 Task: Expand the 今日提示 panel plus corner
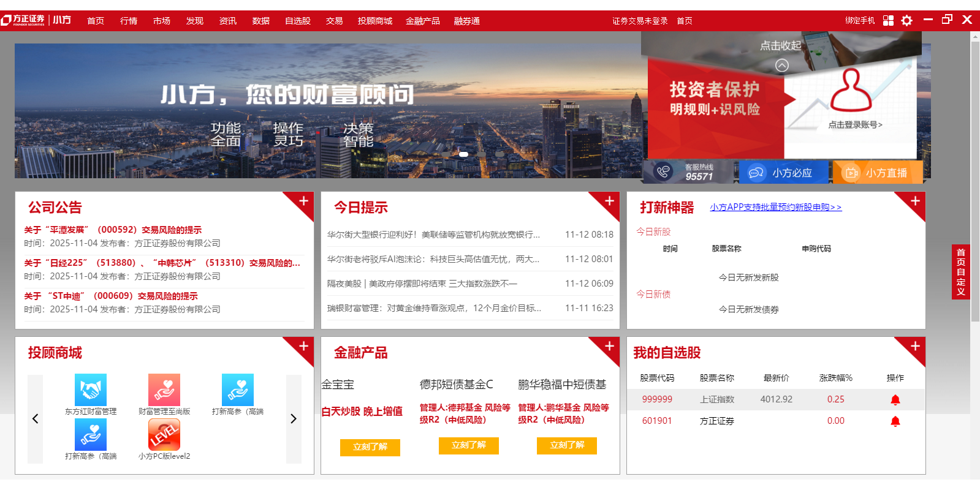coord(609,201)
